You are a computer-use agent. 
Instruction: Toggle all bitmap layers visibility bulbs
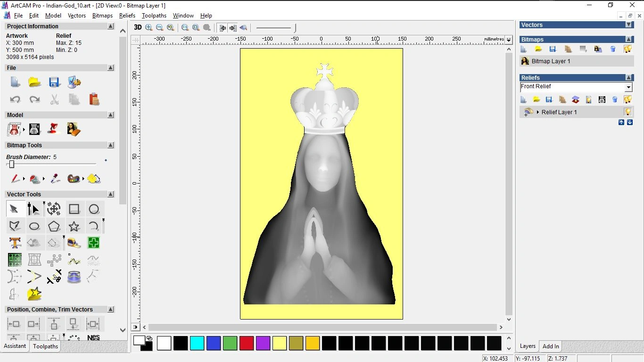click(x=627, y=49)
